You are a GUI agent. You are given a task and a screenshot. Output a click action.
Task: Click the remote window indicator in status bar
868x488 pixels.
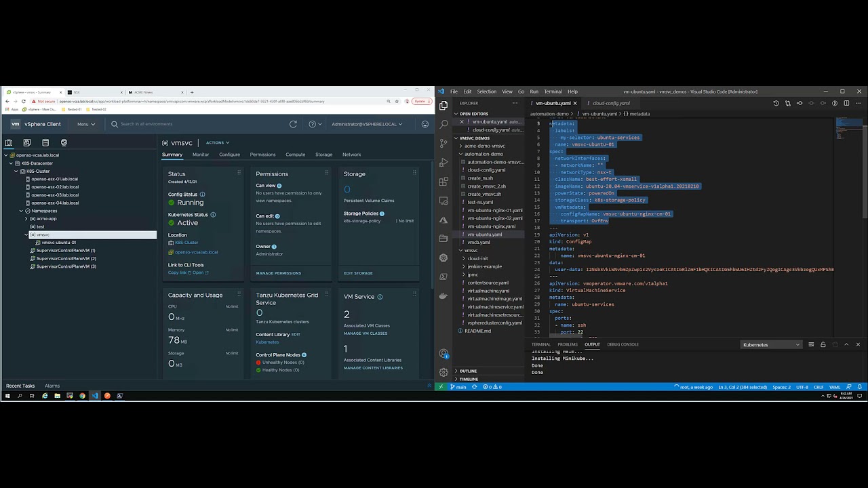[x=441, y=387]
